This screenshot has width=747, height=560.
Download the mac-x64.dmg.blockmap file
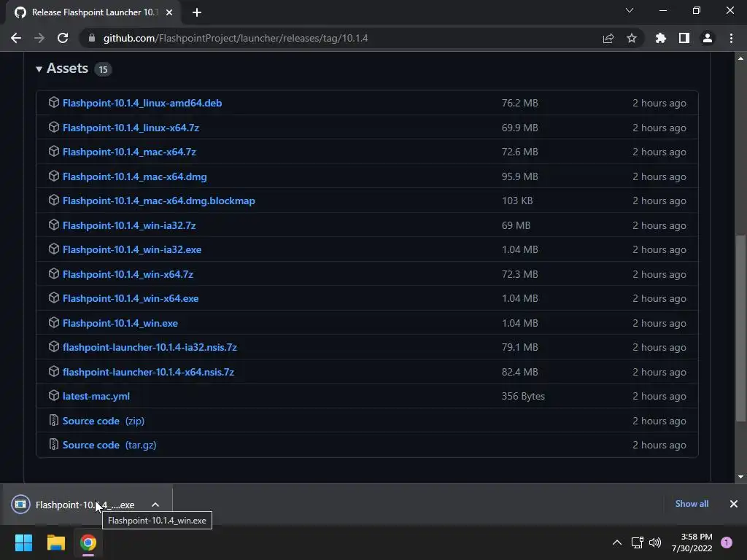tap(158, 201)
